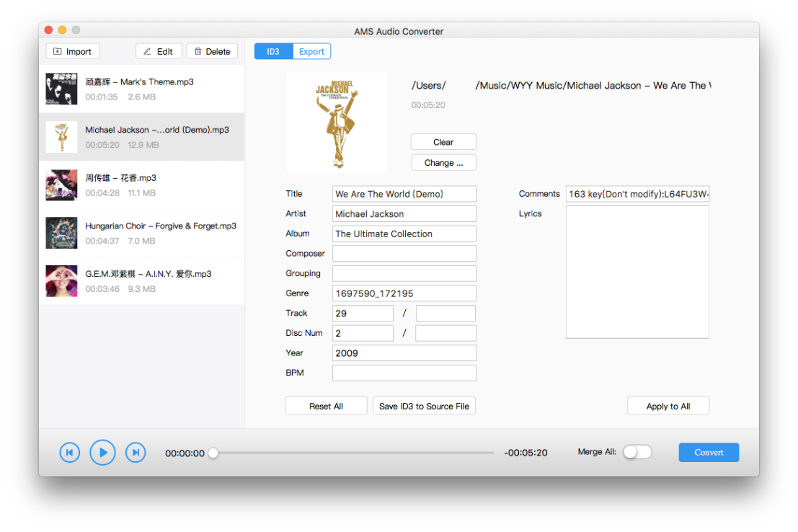Click the file path /Users/.../Music text
Screen dimensions: 798x532
[562, 86]
